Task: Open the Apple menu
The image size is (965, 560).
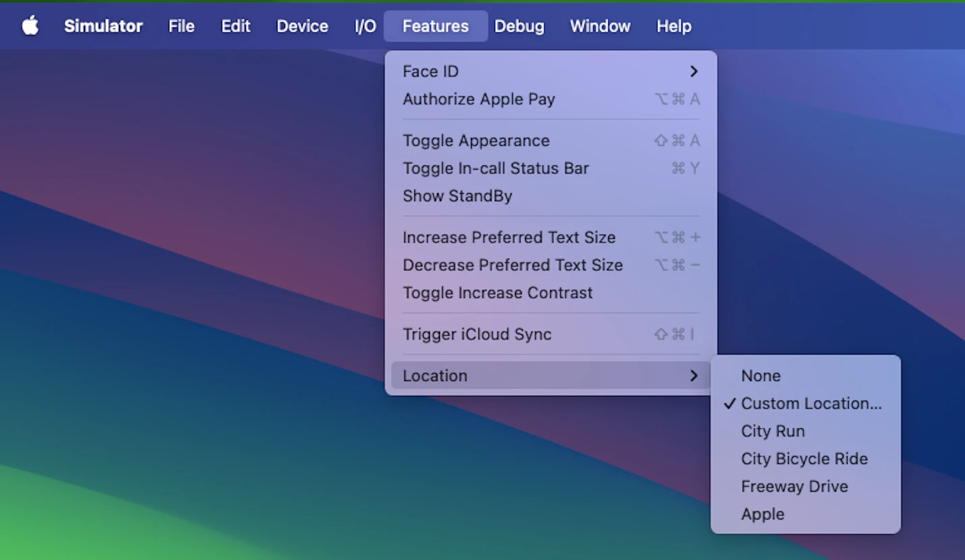Action: tap(30, 26)
